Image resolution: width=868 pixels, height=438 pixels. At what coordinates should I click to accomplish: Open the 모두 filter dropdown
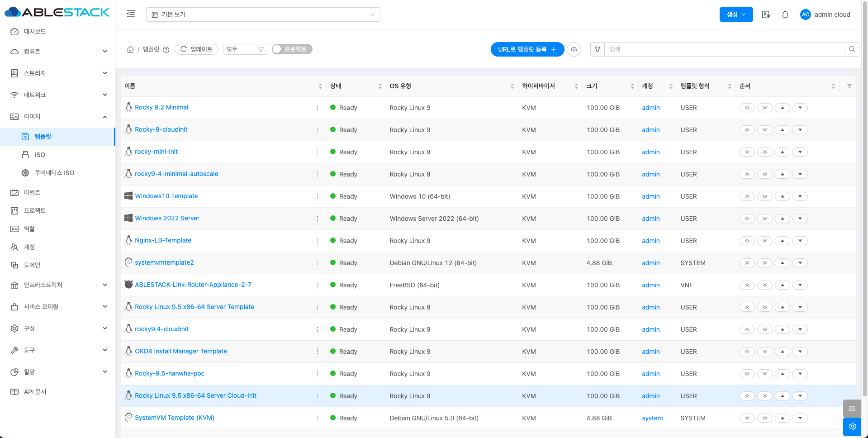245,49
